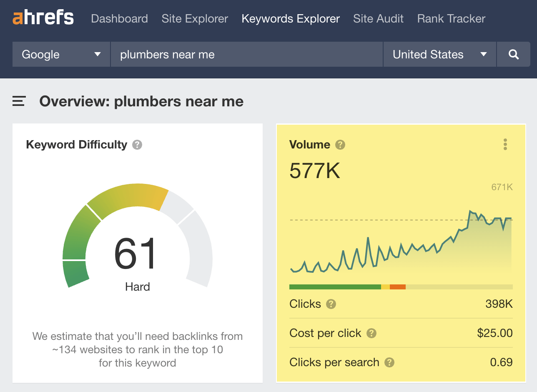
Task: Click the ahrefs logo
Action: (43, 18)
